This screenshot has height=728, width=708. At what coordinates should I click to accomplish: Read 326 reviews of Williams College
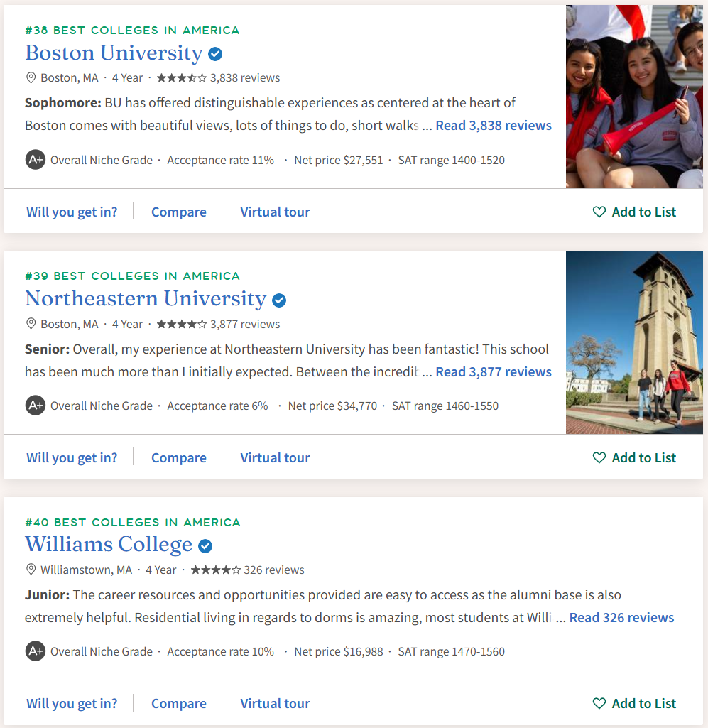coord(621,617)
